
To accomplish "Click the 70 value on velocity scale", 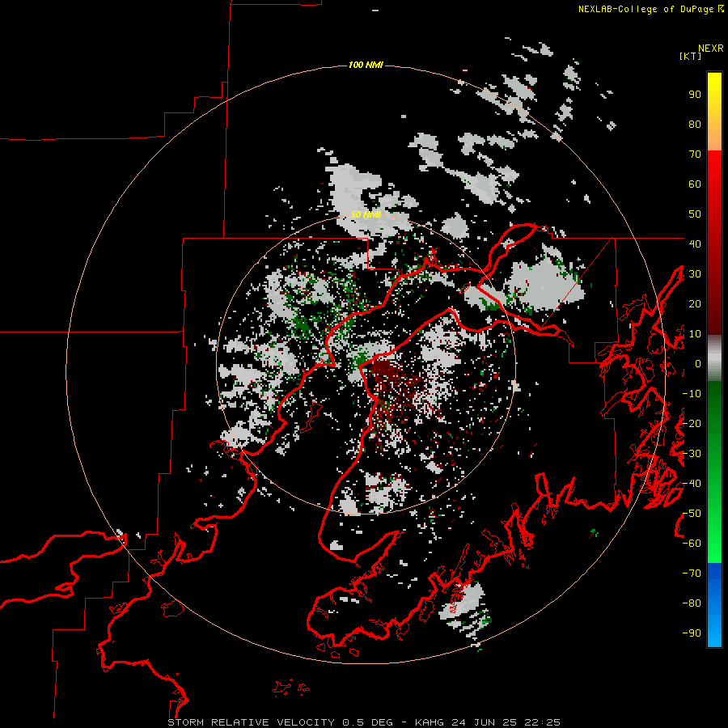I will (695, 154).
